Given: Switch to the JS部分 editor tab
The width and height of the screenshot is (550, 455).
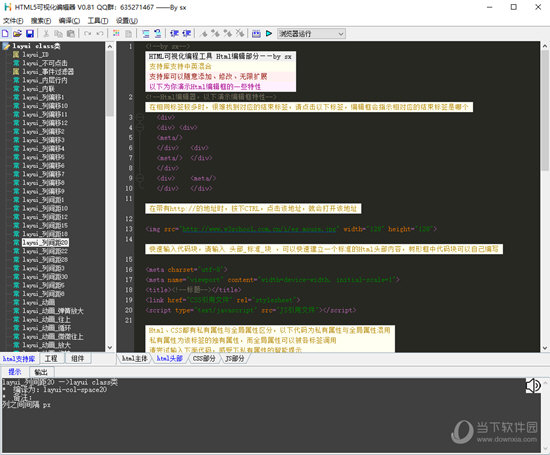Looking at the screenshot, I should coord(235,359).
